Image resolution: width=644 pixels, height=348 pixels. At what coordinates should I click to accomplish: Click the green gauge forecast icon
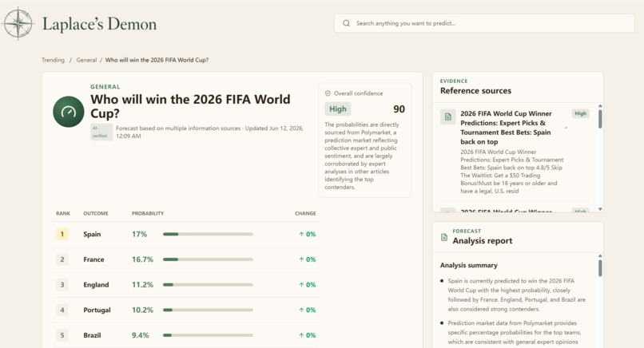click(x=69, y=112)
